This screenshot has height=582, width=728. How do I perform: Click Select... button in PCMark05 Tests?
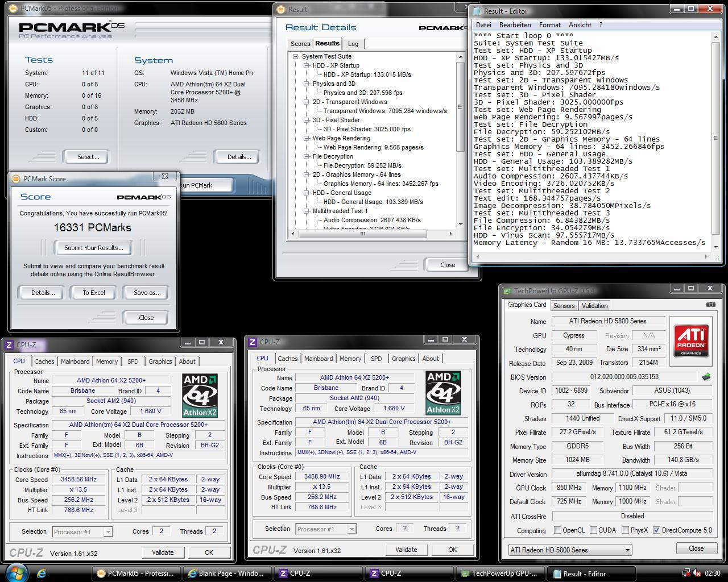tap(88, 157)
